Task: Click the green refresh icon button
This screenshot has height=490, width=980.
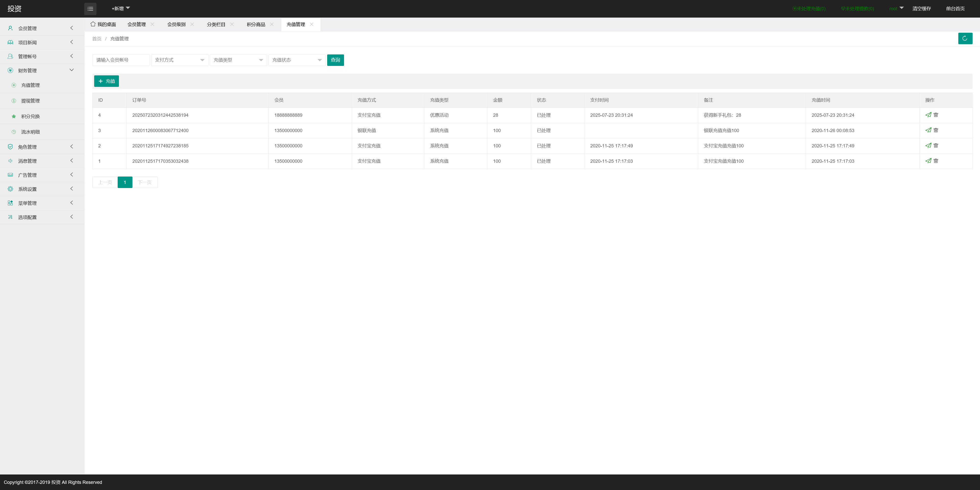Action: point(965,39)
